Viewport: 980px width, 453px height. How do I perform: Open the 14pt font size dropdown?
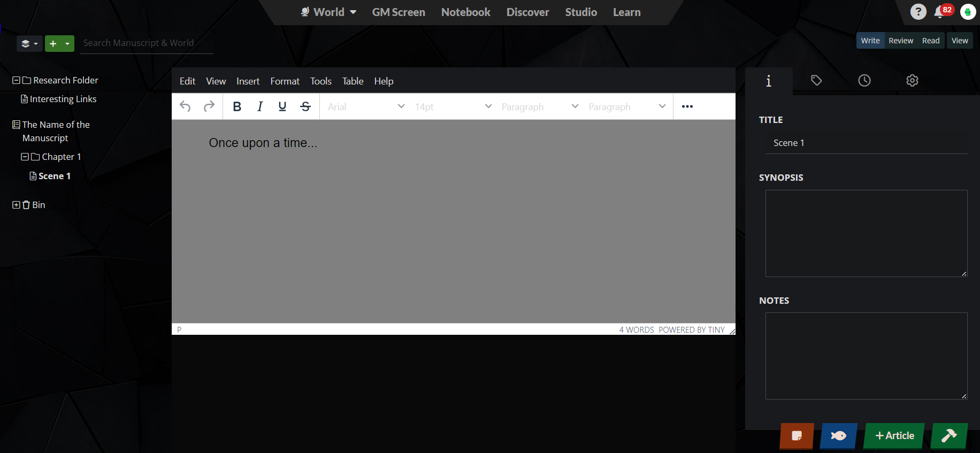coord(453,106)
